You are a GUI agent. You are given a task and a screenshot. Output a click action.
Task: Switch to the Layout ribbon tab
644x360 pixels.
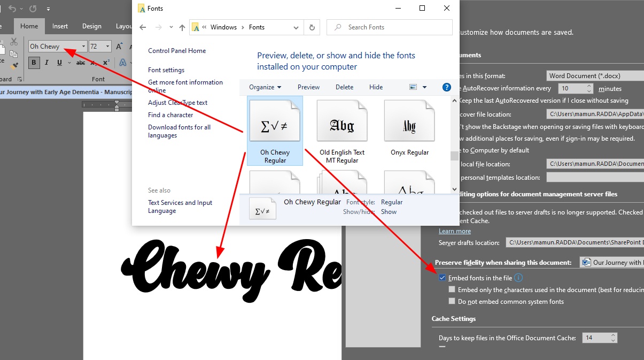click(123, 26)
